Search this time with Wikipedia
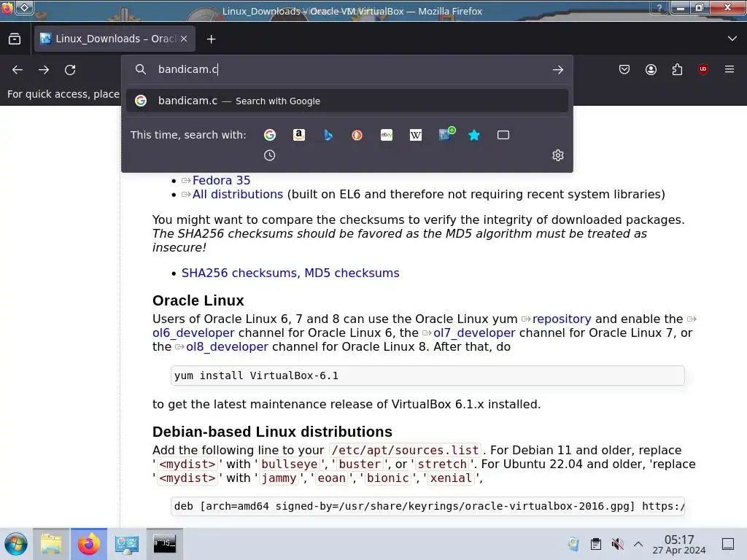747x560 pixels. [415, 135]
